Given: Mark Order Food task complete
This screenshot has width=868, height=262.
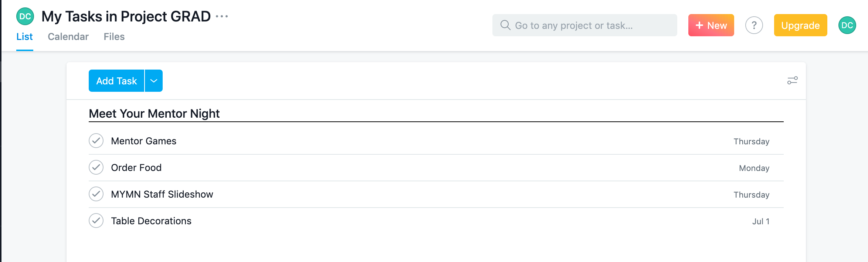Looking at the screenshot, I should 96,168.
